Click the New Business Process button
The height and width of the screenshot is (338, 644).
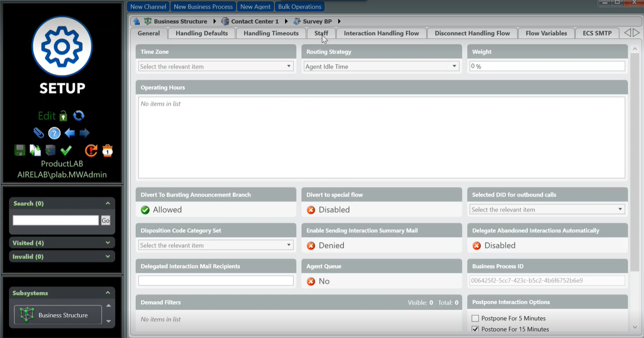click(x=203, y=7)
